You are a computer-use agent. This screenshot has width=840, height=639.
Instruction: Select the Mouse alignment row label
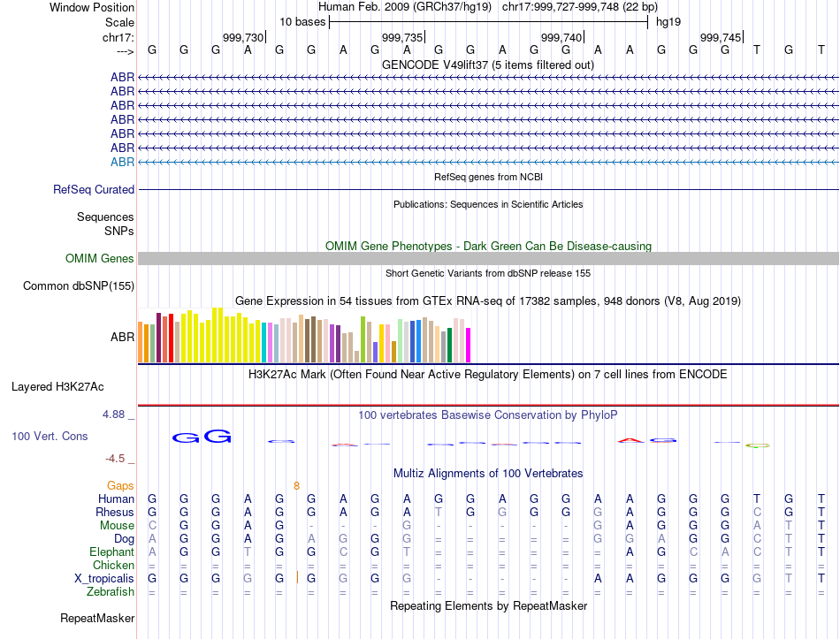[x=117, y=526]
